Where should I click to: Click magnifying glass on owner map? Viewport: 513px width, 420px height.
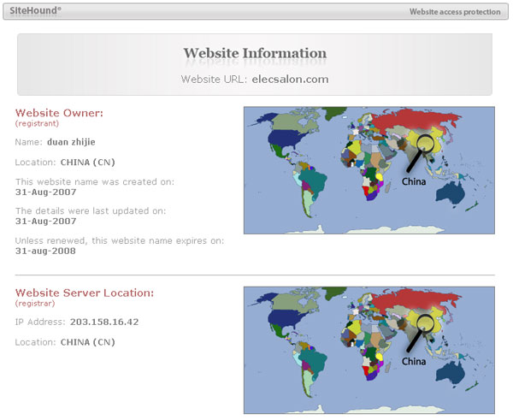pos(420,153)
